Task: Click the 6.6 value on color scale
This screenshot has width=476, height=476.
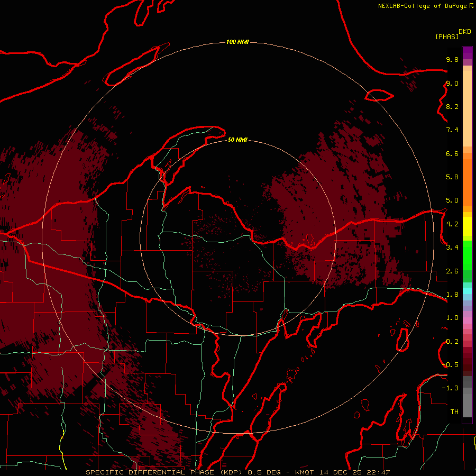Action: (x=452, y=153)
